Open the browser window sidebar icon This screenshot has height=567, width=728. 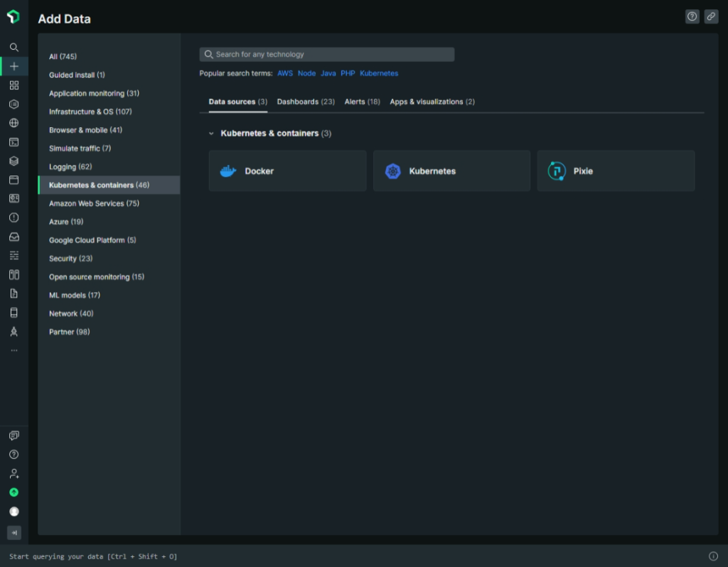point(14,180)
